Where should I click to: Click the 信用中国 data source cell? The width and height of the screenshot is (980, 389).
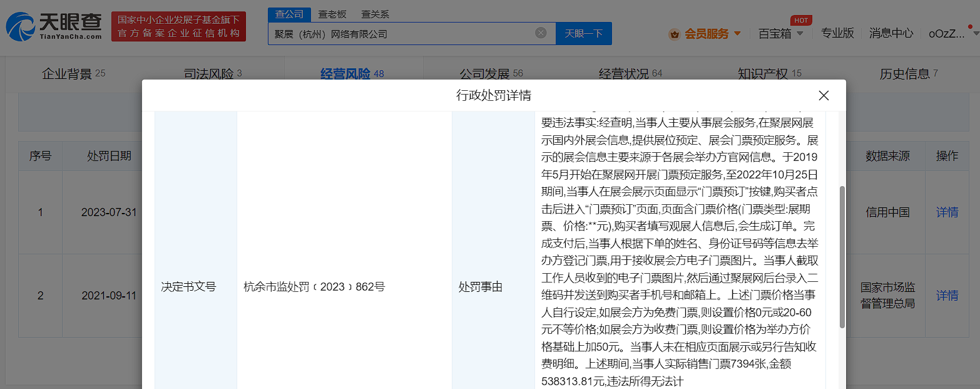click(x=887, y=212)
